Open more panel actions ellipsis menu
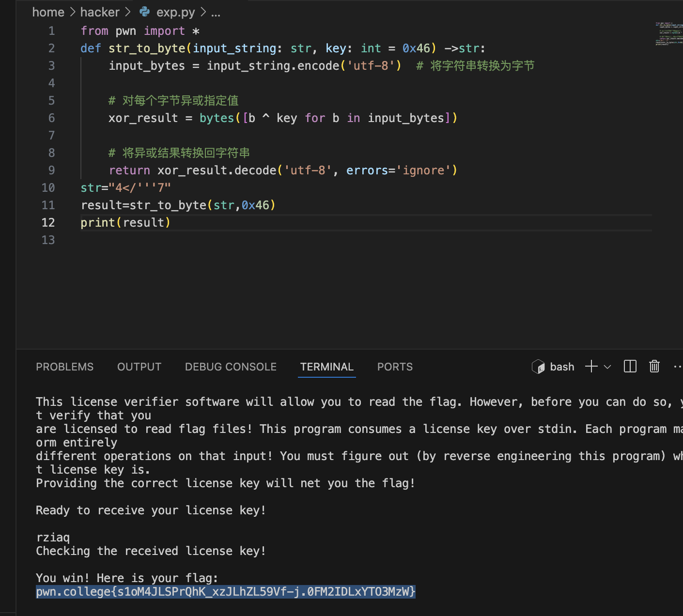683x616 pixels. click(677, 367)
